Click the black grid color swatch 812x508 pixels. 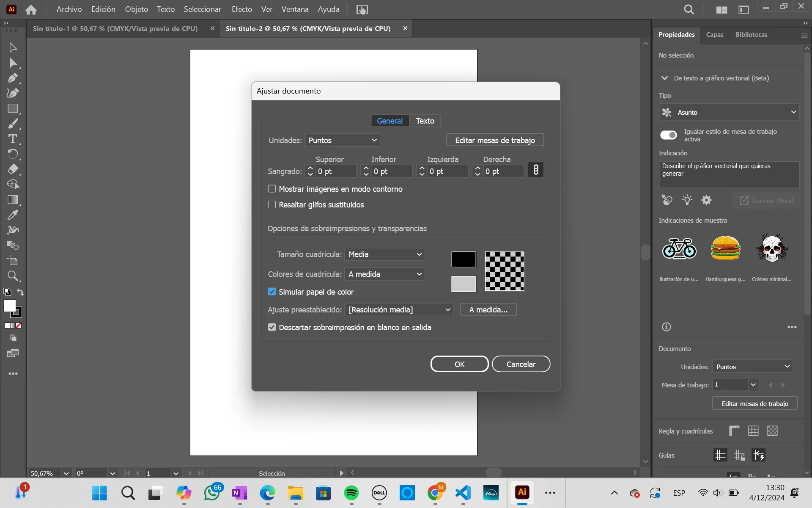click(x=464, y=259)
